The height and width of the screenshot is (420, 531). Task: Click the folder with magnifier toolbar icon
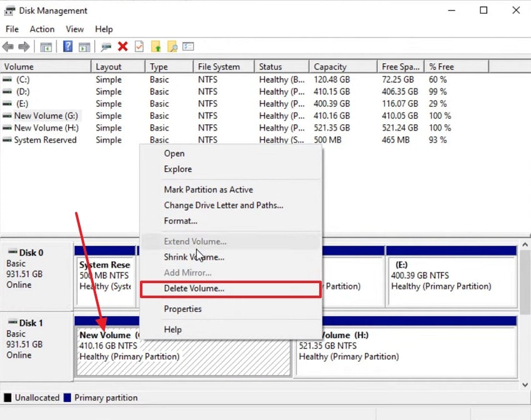173,46
